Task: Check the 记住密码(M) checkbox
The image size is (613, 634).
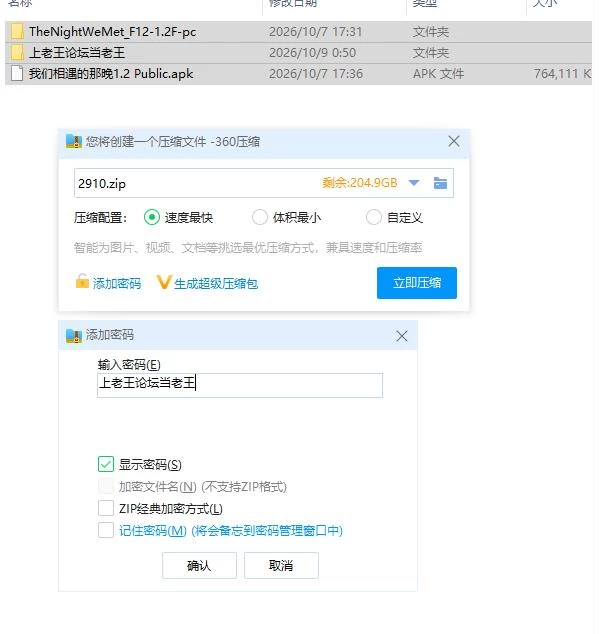Action: click(106, 530)
